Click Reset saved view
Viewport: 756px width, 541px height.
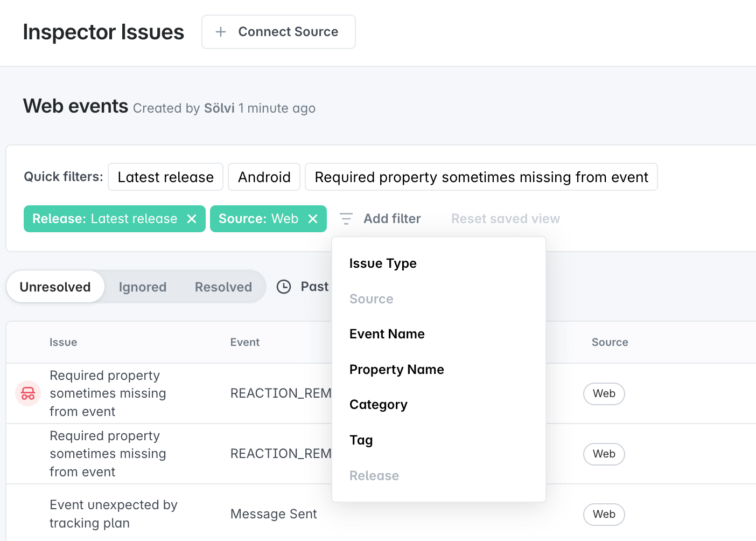coord(505,219)
